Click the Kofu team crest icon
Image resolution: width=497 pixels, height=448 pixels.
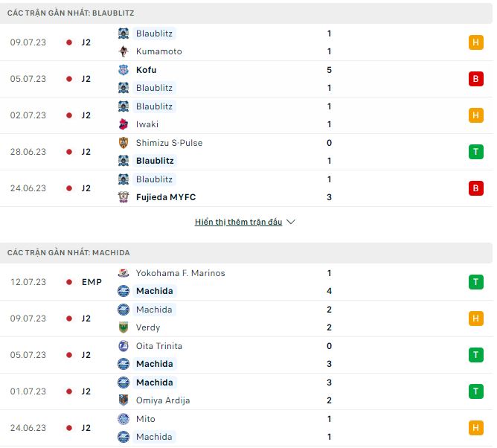pos(124,70)
